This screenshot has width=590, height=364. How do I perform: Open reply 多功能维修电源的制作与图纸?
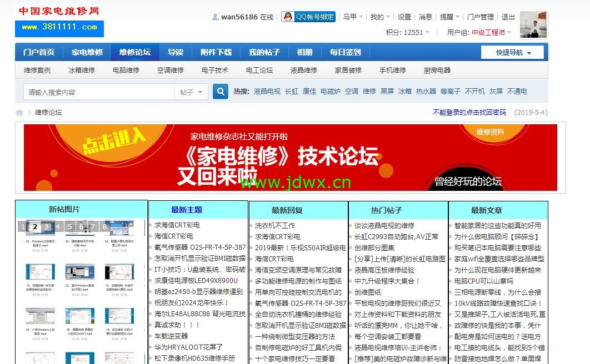[298, 281]
